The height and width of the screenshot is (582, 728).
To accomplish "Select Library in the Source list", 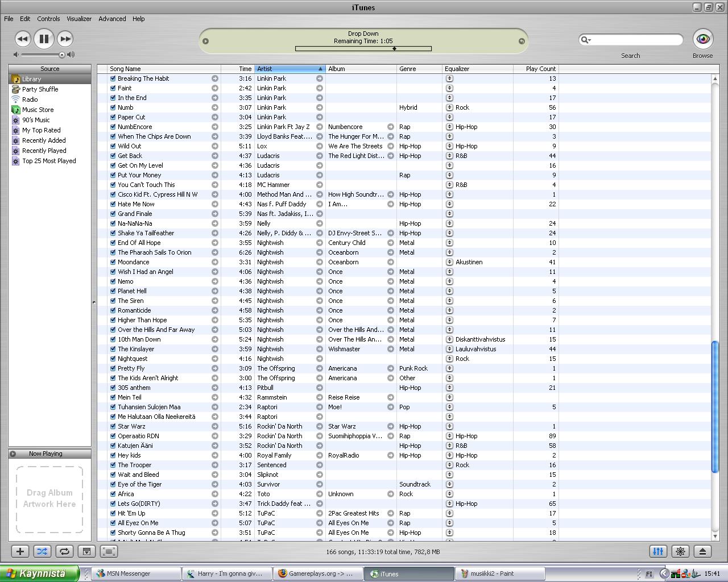I will point(49,79).
